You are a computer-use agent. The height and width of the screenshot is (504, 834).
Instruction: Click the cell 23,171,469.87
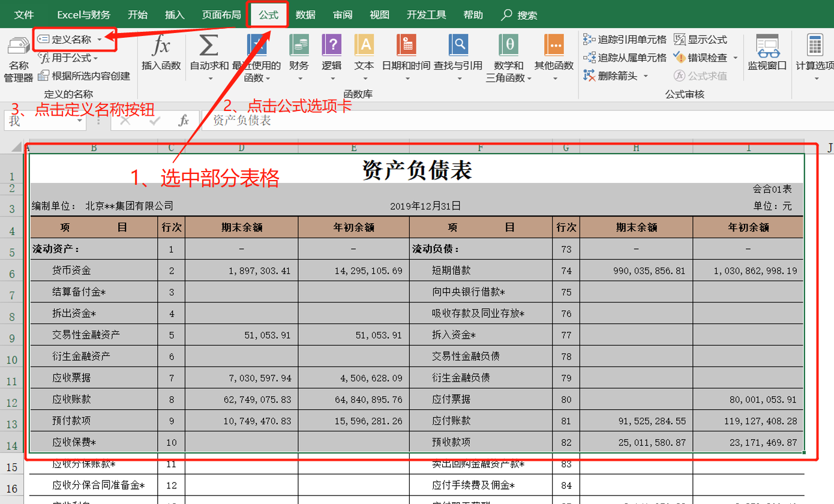point(748,442)
